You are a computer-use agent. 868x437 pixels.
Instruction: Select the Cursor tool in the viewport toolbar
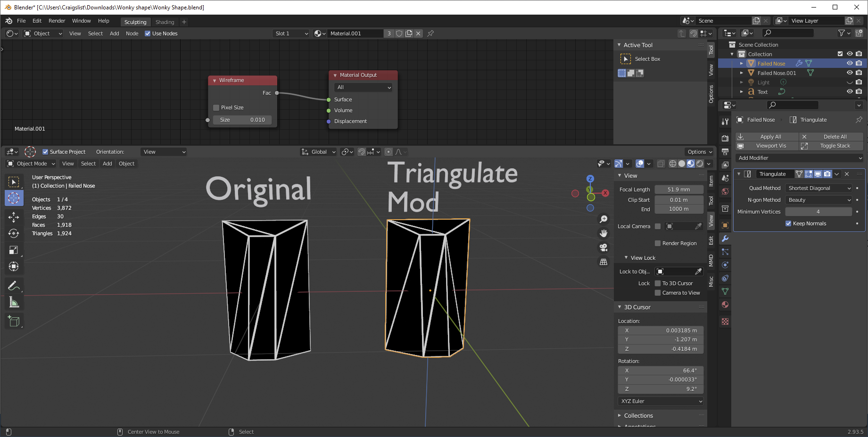[14, 198]
